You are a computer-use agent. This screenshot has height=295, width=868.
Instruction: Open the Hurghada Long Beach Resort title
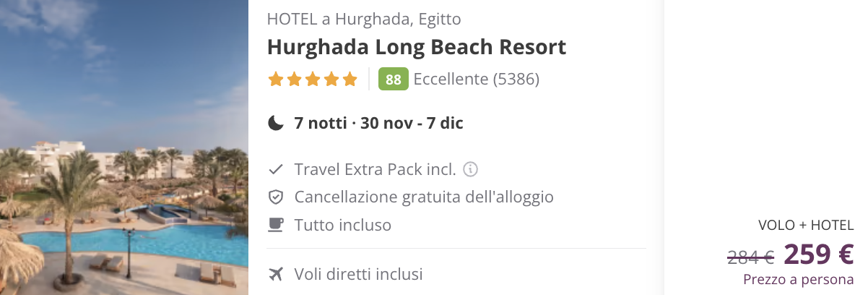tap(417, 48)
